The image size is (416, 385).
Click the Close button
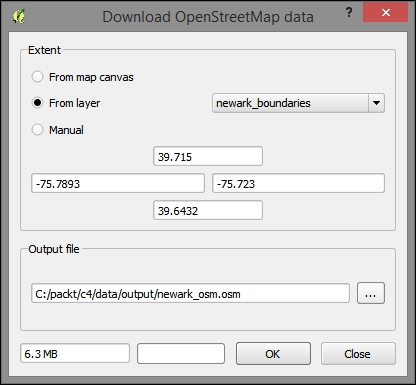click(x=358, y=353)
